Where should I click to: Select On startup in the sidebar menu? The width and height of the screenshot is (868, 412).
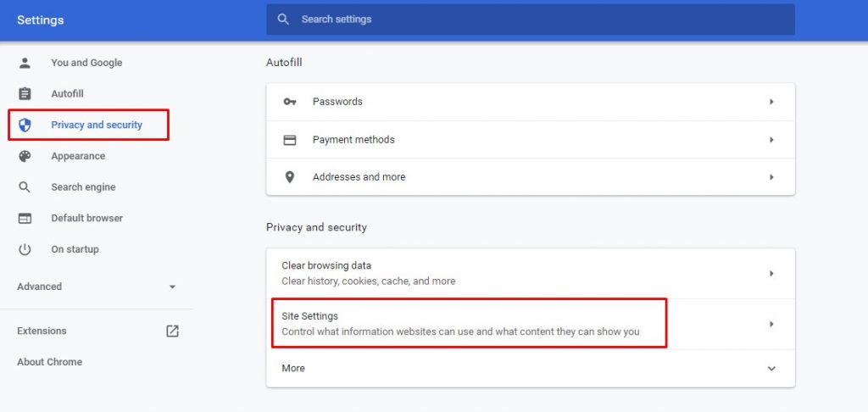(x=75, y=249)
